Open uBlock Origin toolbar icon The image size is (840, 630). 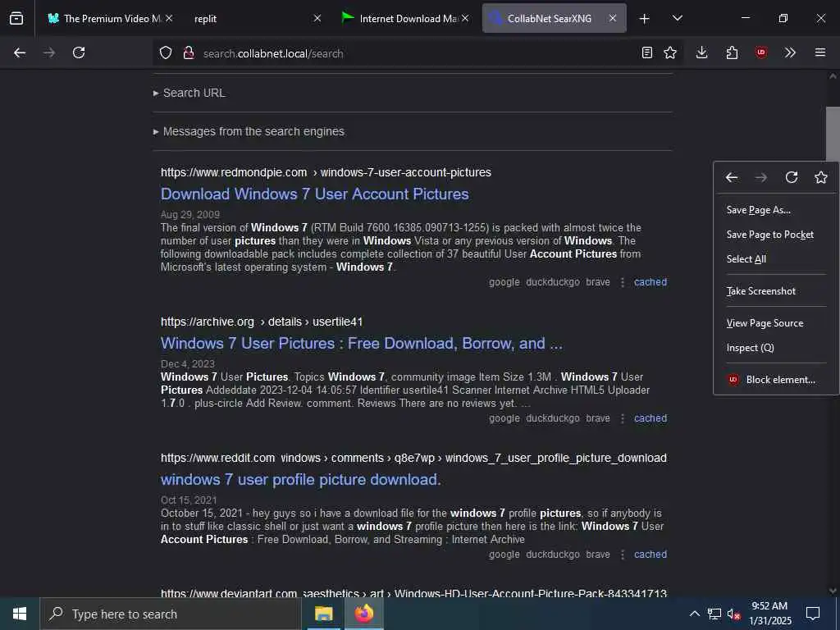(x=761, y=52)
